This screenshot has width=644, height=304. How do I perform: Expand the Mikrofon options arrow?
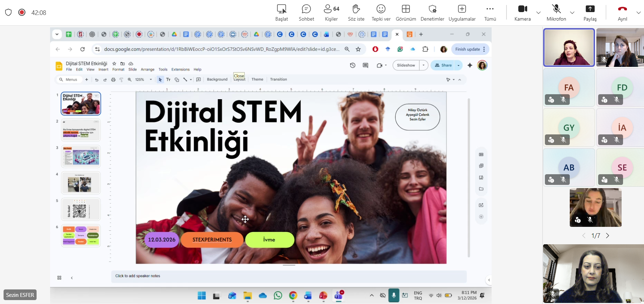572,12
